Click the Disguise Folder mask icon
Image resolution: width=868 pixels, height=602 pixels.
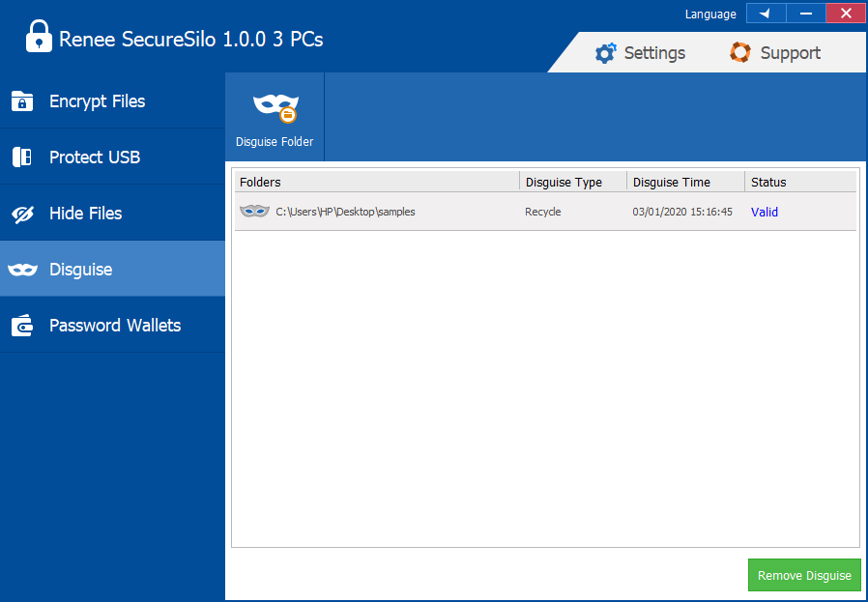point(275,107)
